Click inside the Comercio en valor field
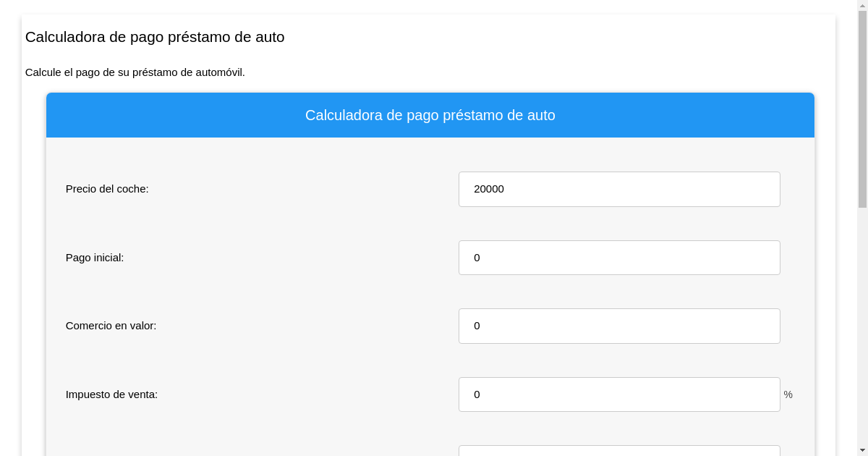The width and height of the screenshot is (868, 456). (619, 326)
